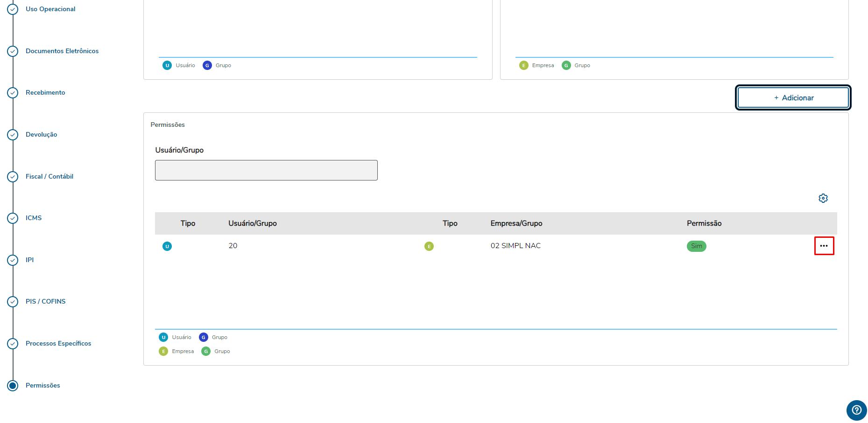Click the user type icon in row 20
The width and height of the screenshot is (868, 423).
(x=167, y=246)
